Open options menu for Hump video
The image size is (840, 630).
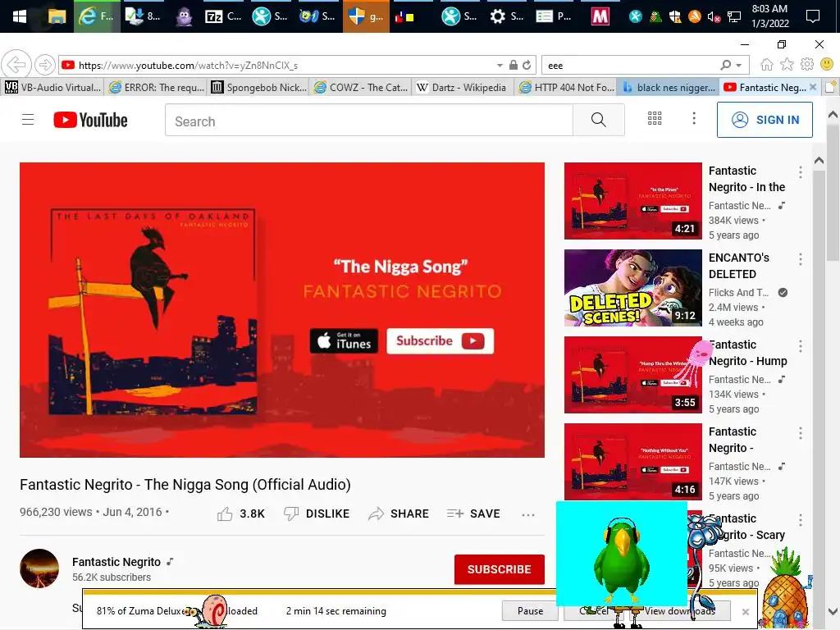pyautogui.click(x=801, y=346)
